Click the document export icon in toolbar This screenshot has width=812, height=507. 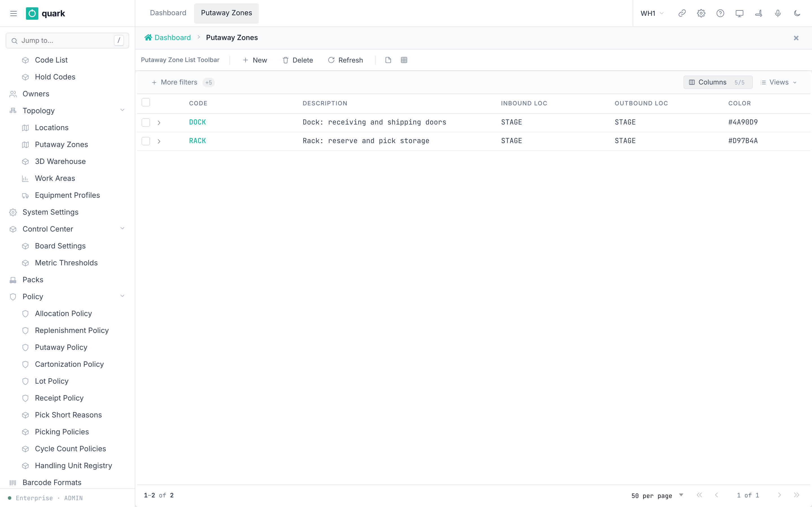tap(388, 60)
